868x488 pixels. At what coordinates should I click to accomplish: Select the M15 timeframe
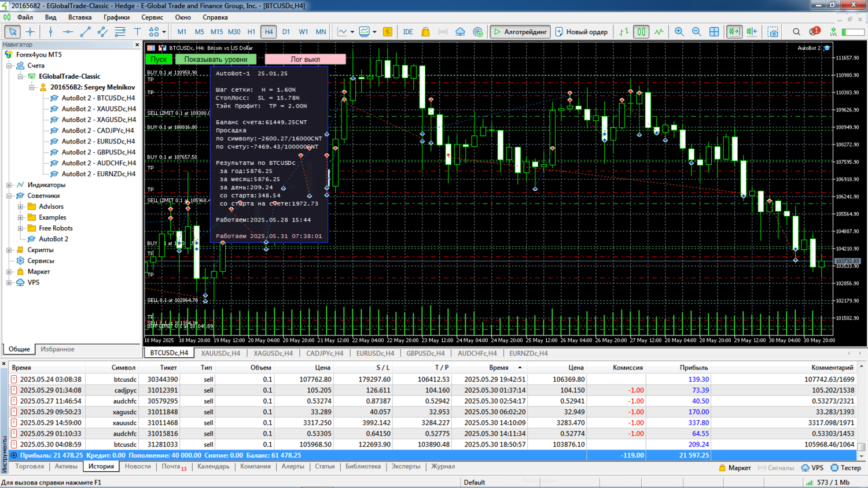coord(216,32)
